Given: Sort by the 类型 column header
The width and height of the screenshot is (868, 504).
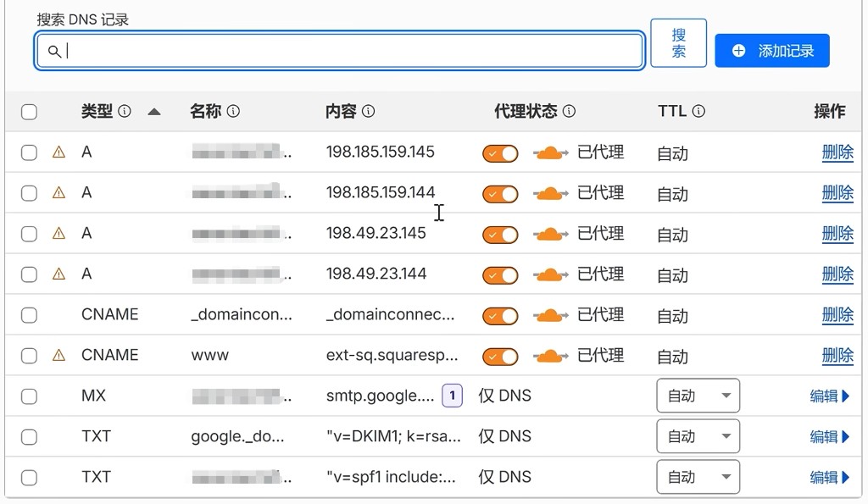Looking at the screenshot, I should pos(97,111).
